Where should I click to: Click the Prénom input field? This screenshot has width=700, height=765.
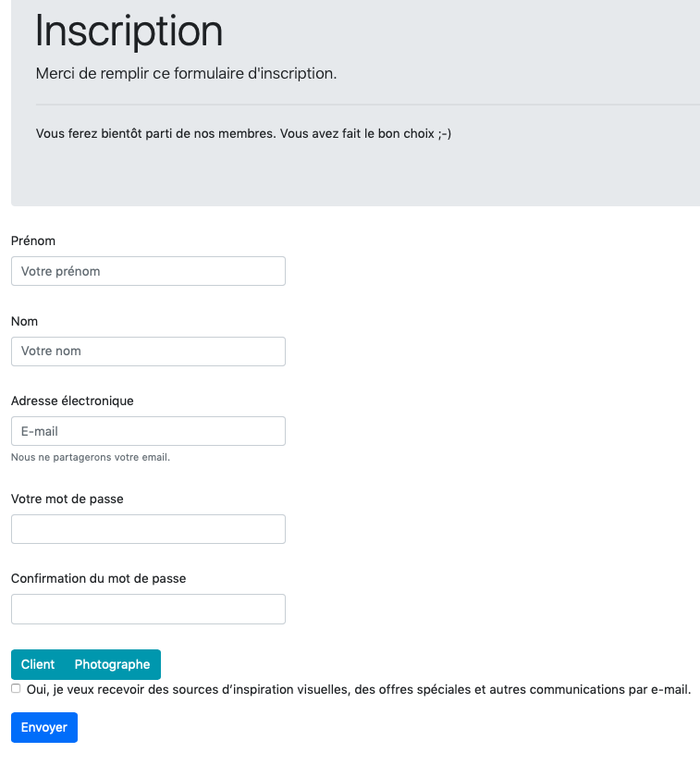[x=148, y=271]
